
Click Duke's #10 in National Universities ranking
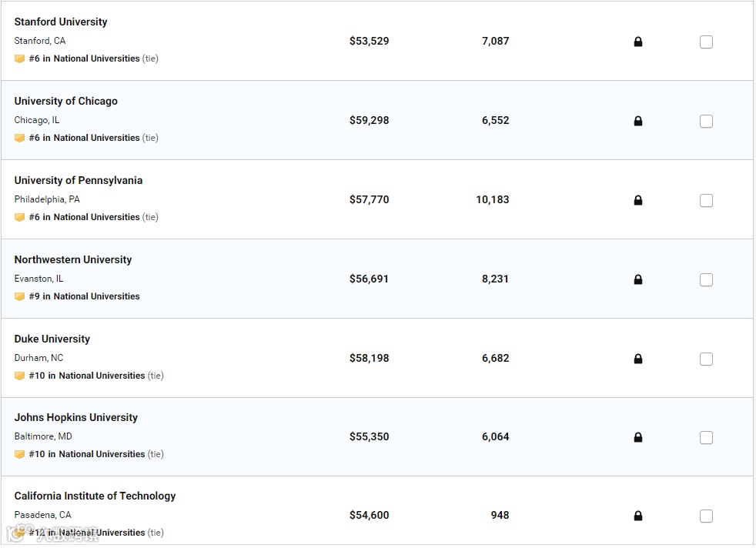(x=86, y=376)
